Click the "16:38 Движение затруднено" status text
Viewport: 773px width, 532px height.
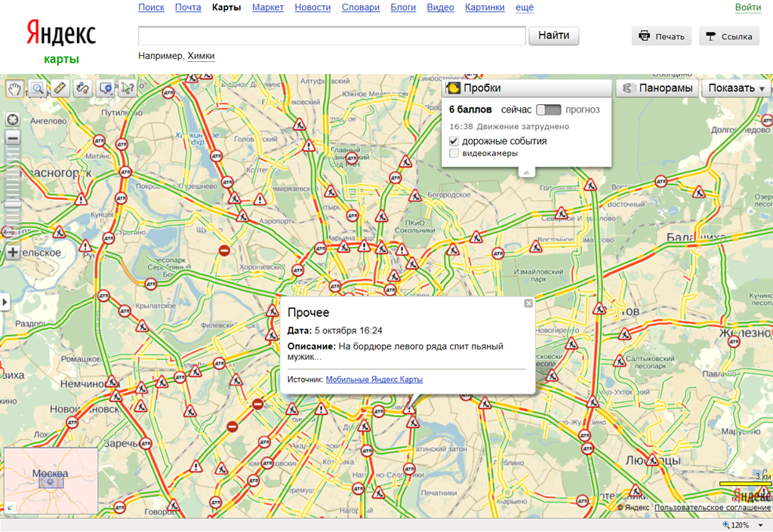510,127
